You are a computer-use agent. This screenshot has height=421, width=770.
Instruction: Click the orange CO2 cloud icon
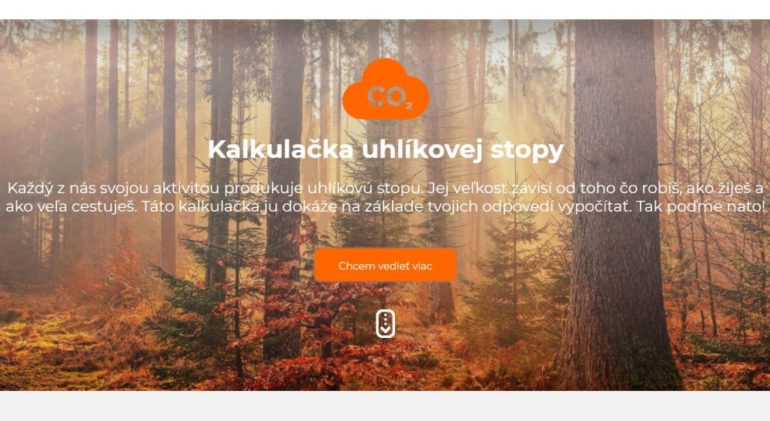pyautogui.click(x=385, y=88)
